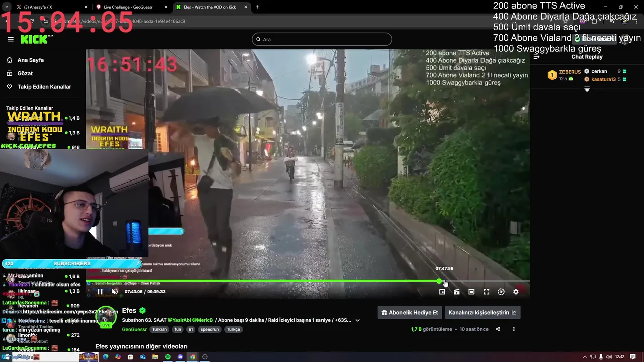This screenshot has width=644, height=362.
Task: Open Outlook from the taskbar
Action: pos(143,357)
